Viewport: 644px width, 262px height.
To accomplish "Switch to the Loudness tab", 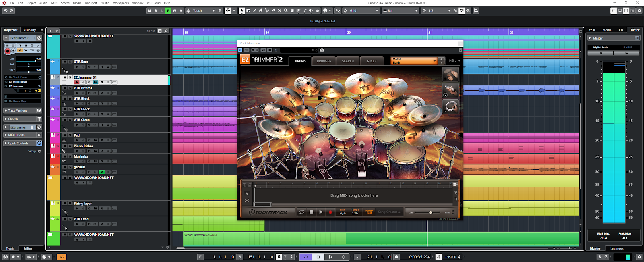I will coord(617,249).
